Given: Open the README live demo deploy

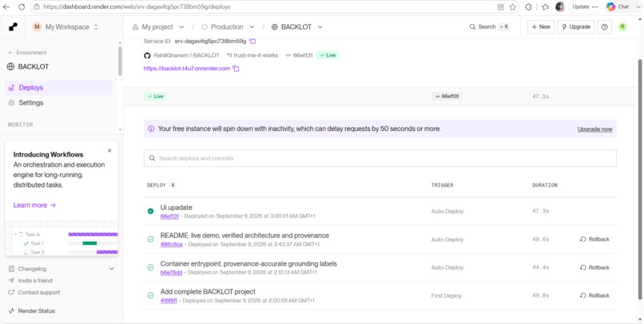Looking at the screenshot, I should [244, 235].
